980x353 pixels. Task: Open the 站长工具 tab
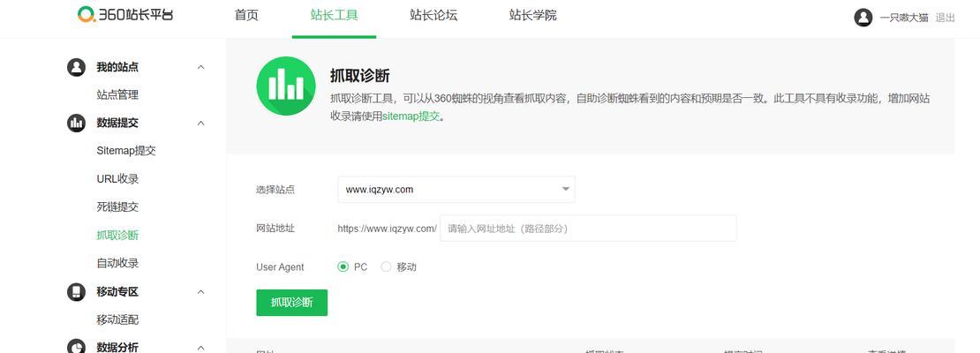point(334,16)
